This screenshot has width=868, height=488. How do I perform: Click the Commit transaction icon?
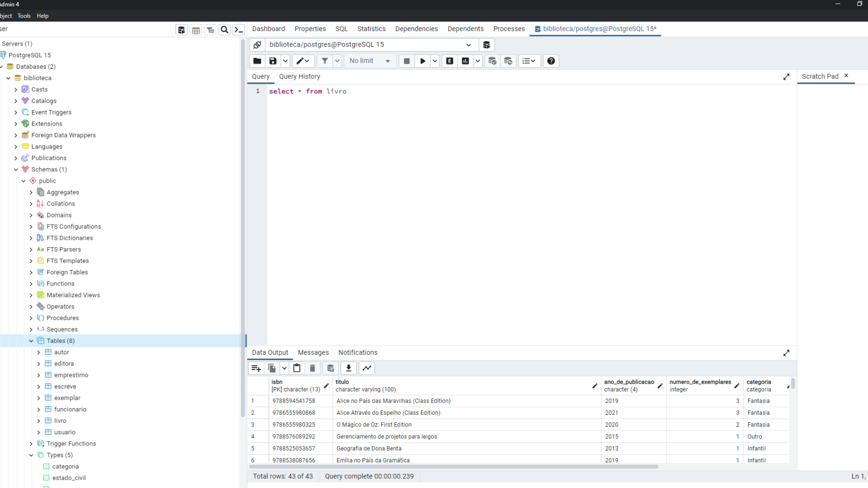tap(492, 61)
